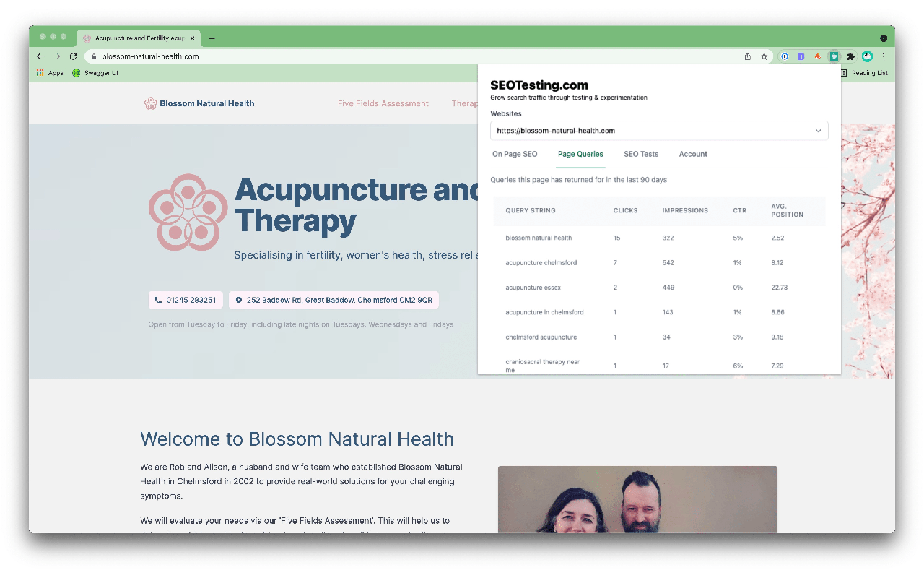Screen dimensions: 924x578
Task: Click the 322 impressions value
Action: pos(668,238)
